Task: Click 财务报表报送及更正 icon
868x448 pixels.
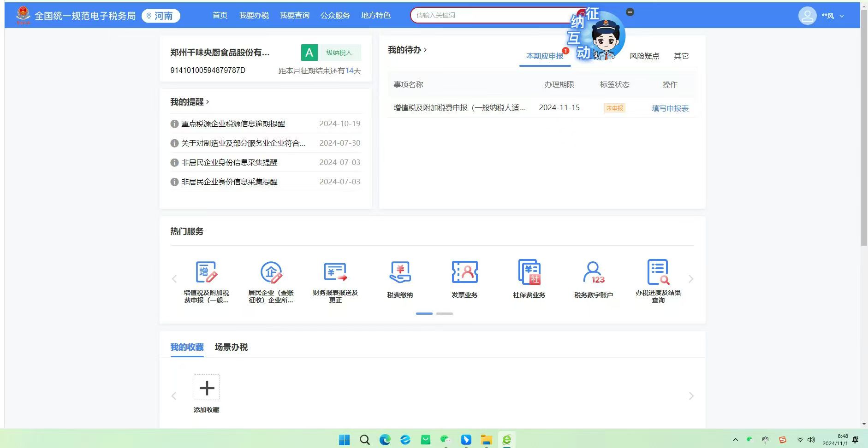Action: (x=335, y=273)
